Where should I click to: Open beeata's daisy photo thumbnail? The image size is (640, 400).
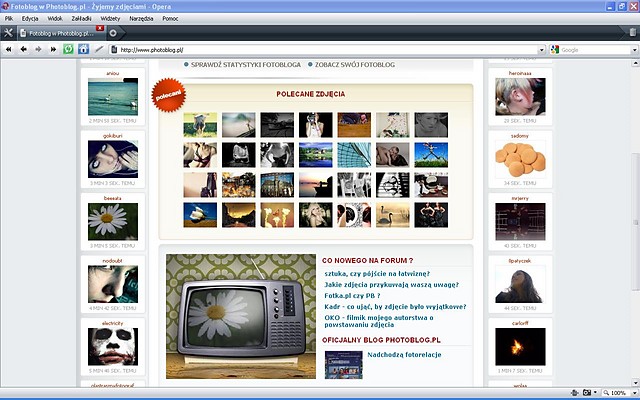pos(113,222)
